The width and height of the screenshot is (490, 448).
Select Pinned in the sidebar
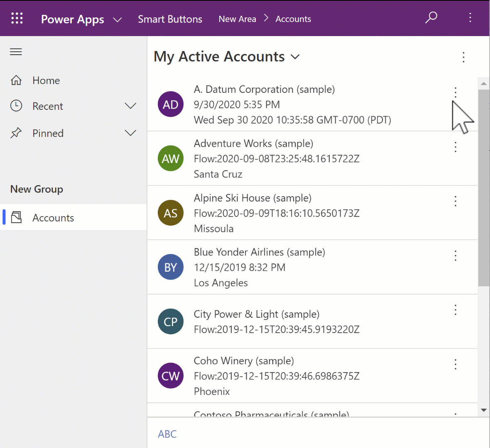pos(73,133)
